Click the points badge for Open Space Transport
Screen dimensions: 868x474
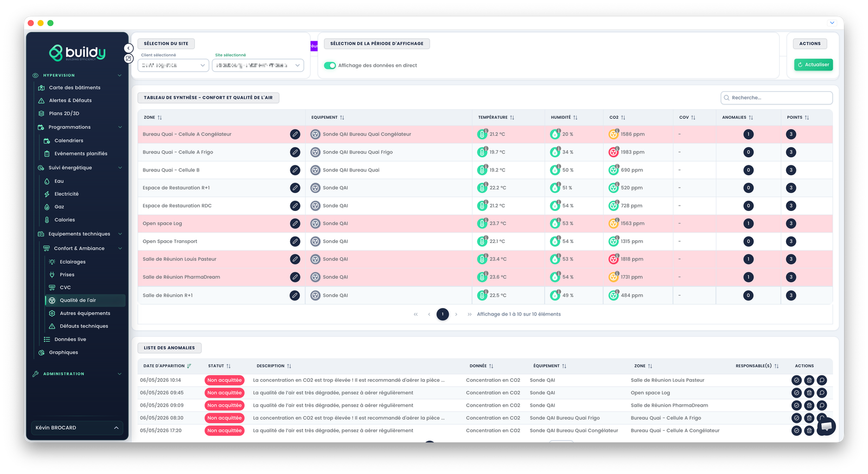coord(791,241)
